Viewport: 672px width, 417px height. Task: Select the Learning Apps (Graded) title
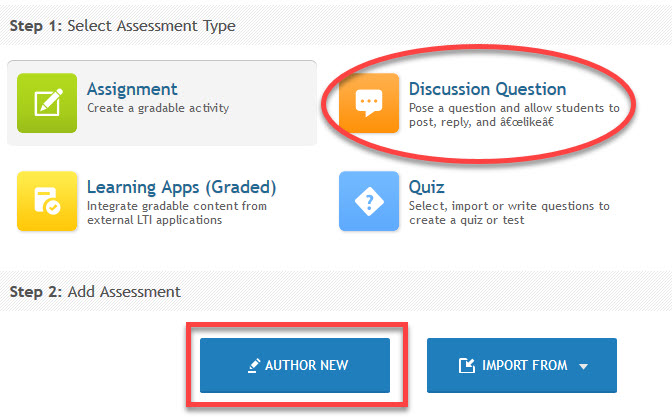181,186
